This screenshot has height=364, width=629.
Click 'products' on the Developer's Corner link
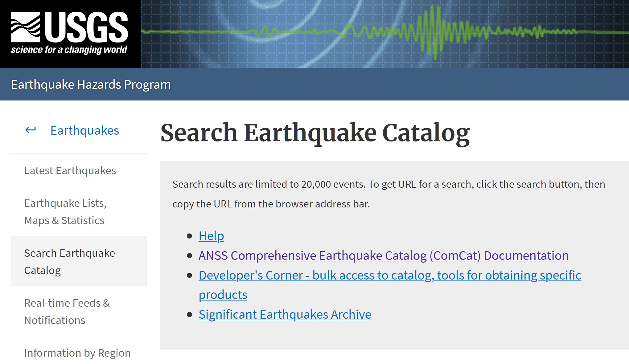click(223, 295)
